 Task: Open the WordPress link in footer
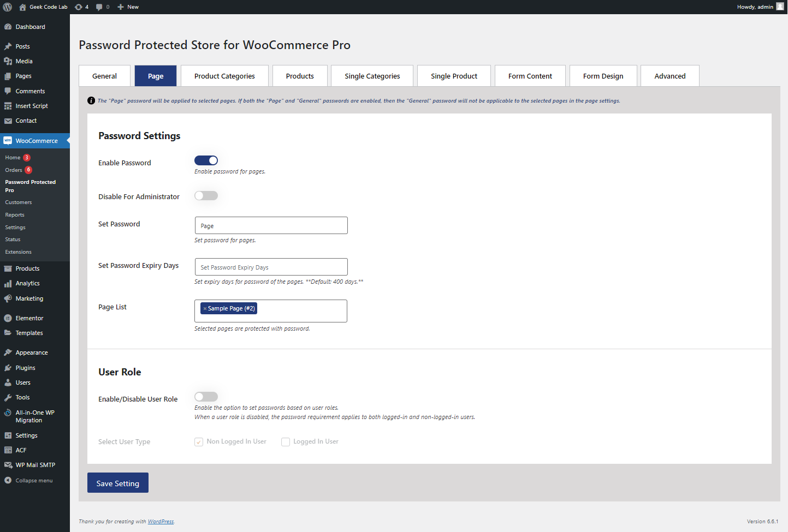(161, 522)
